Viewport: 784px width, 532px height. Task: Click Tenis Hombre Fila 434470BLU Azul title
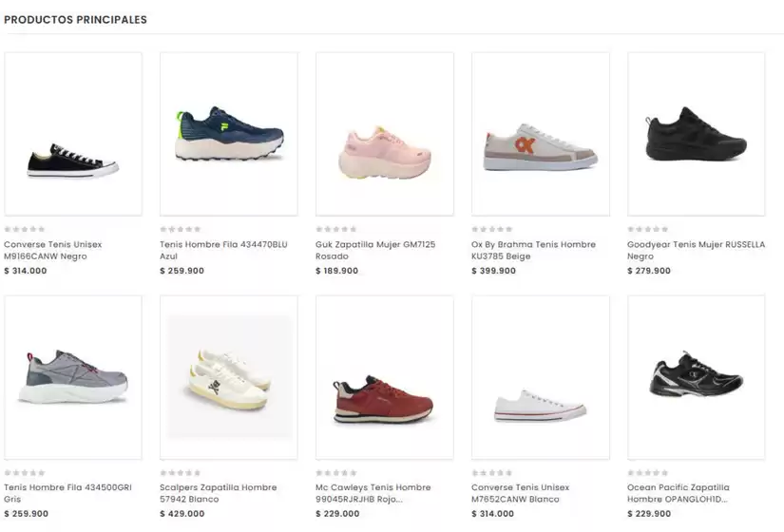coord(223,250)
